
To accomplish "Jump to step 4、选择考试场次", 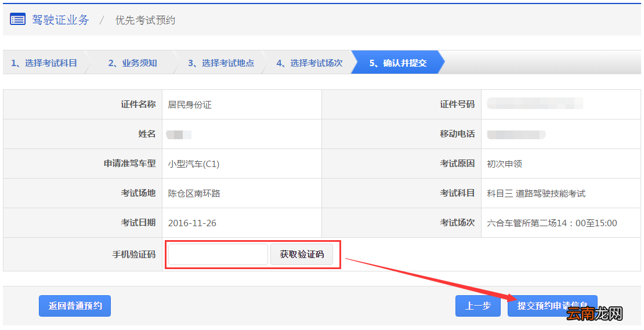I will 309,63.
